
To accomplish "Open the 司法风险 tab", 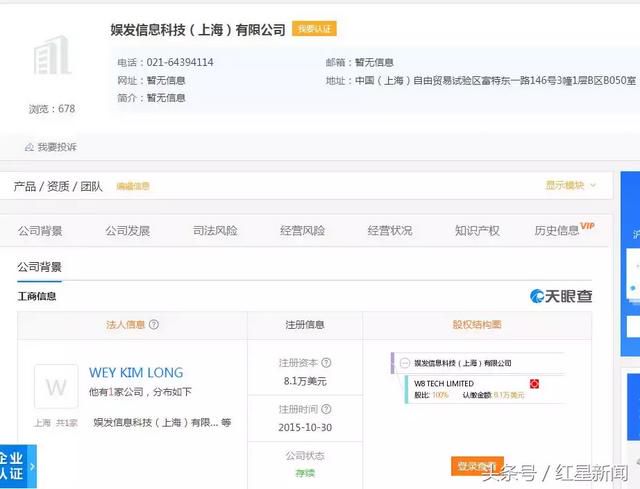I will (x=215, y=231).
